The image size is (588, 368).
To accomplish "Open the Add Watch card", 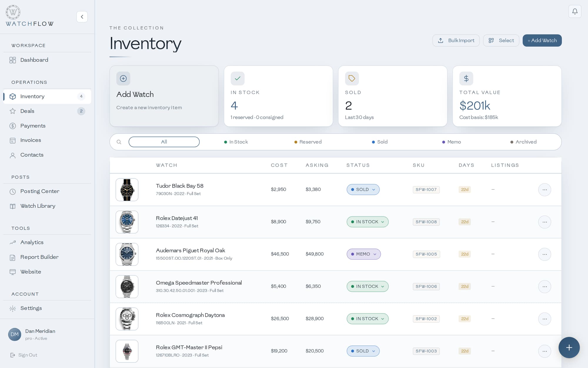I will [164, 96].
